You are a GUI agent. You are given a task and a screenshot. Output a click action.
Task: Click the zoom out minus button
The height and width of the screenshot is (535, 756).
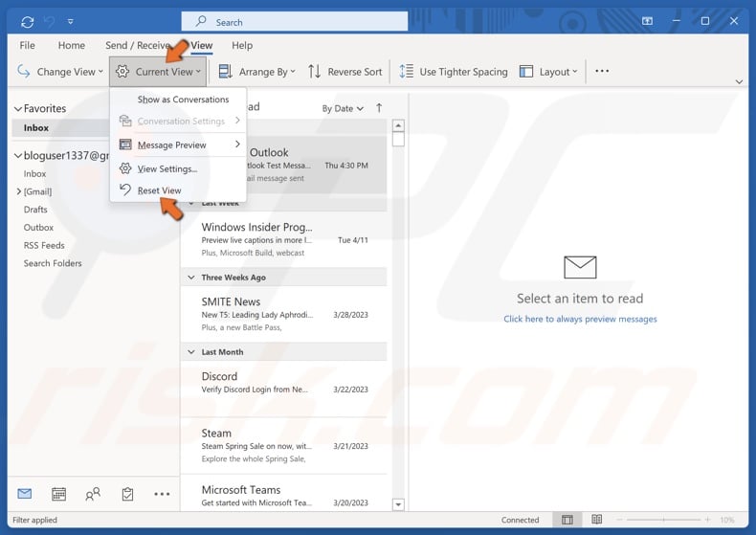[x=619, y=520]
